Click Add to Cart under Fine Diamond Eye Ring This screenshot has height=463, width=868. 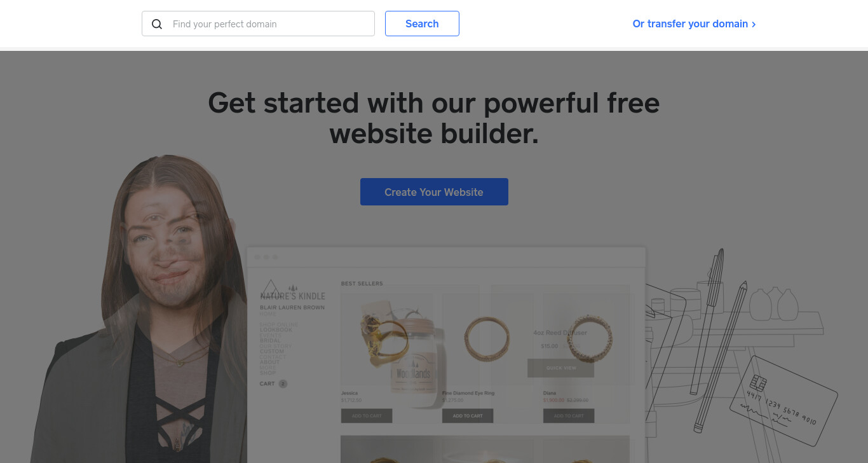468,416
